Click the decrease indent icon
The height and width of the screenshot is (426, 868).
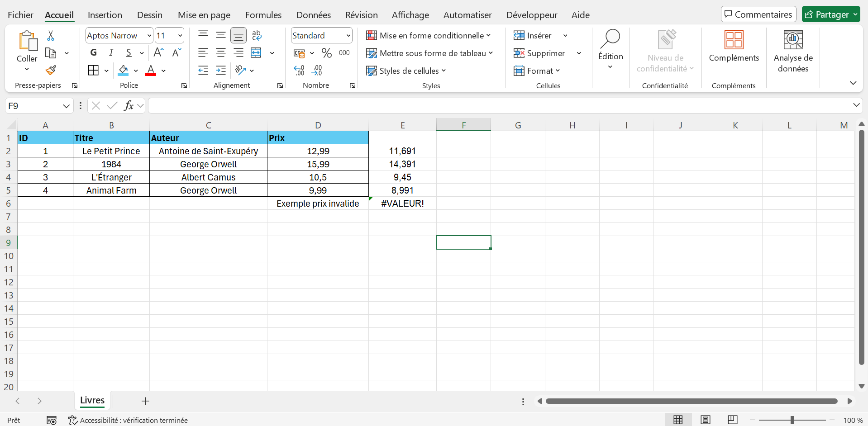tap(203, 70)
